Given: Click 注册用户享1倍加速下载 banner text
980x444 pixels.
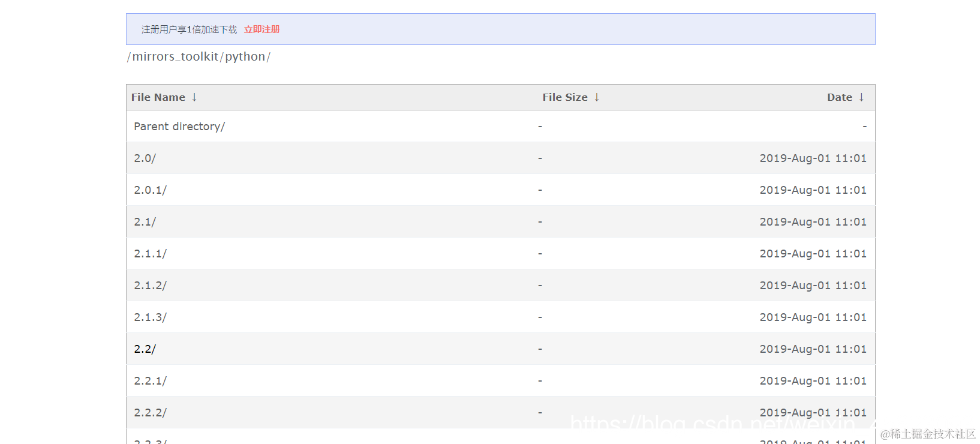Looking at the screenshot, I should click(x=189, y=29).
